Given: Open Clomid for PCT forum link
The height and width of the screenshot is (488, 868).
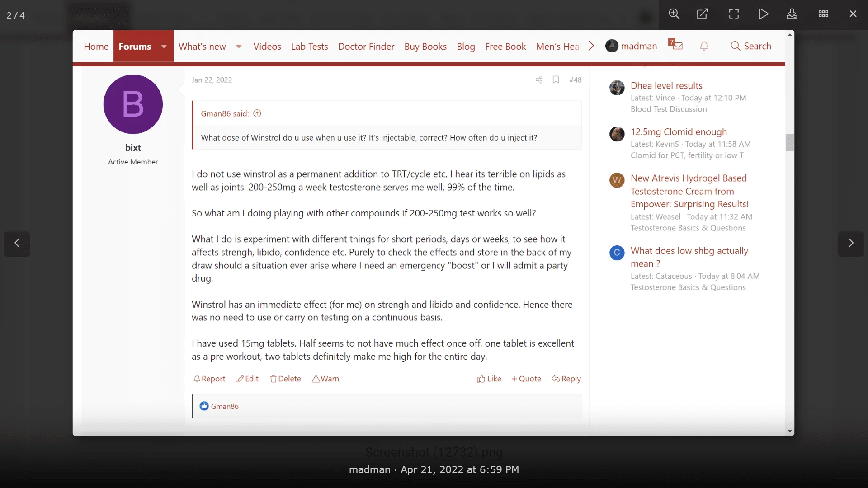Looking at the screenshot, I should tap(687, 155).
